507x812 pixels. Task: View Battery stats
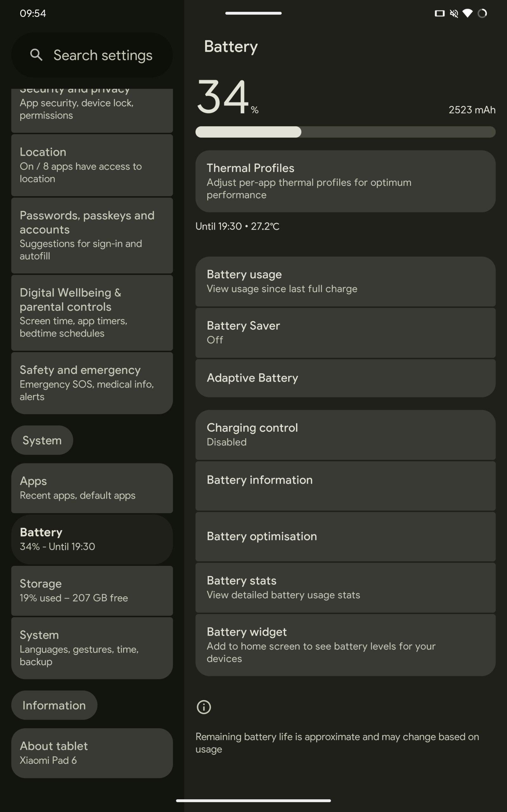[345, 587]
